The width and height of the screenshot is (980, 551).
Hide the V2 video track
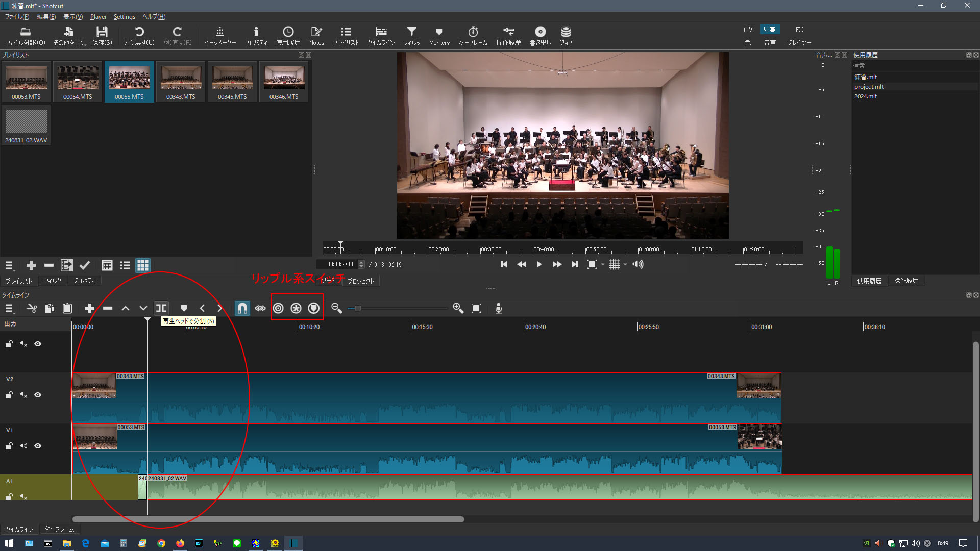38,395
